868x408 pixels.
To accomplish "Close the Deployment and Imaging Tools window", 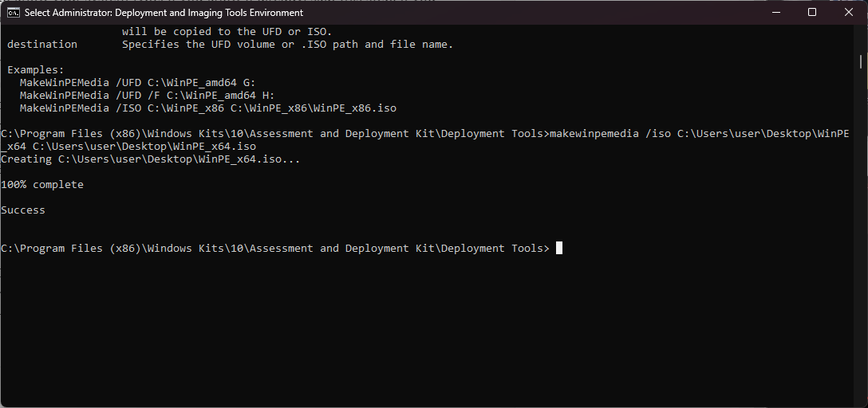I will [849, 13].
